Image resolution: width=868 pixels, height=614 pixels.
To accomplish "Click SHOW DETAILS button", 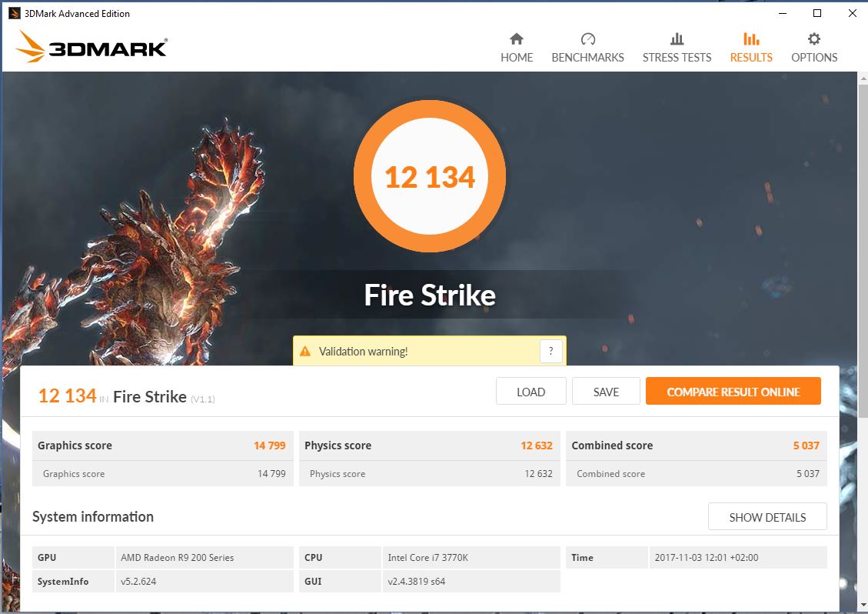I will click(767, 517).
